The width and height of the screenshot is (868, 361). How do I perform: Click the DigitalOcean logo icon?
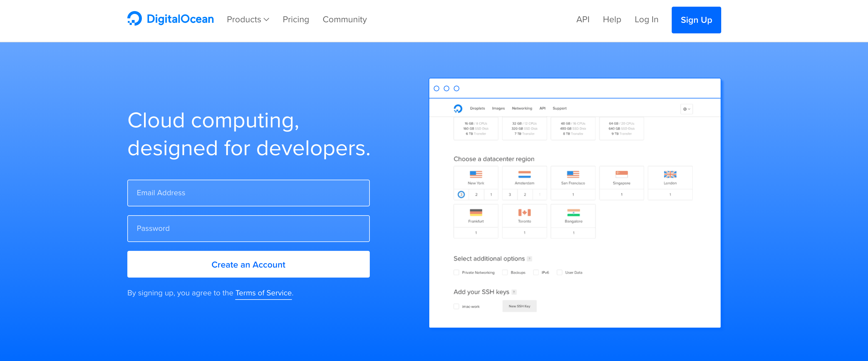134,19
